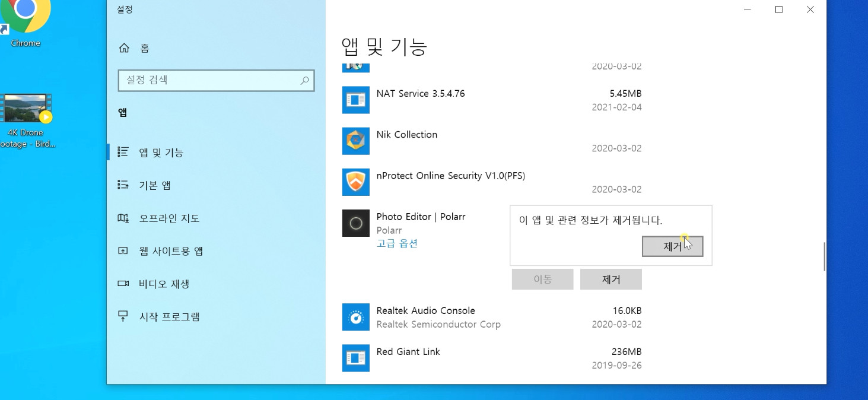Viewport: 868px width, 400px height.
Task: Open the 4K Drone footage video file
Action: tap(26, 120)
